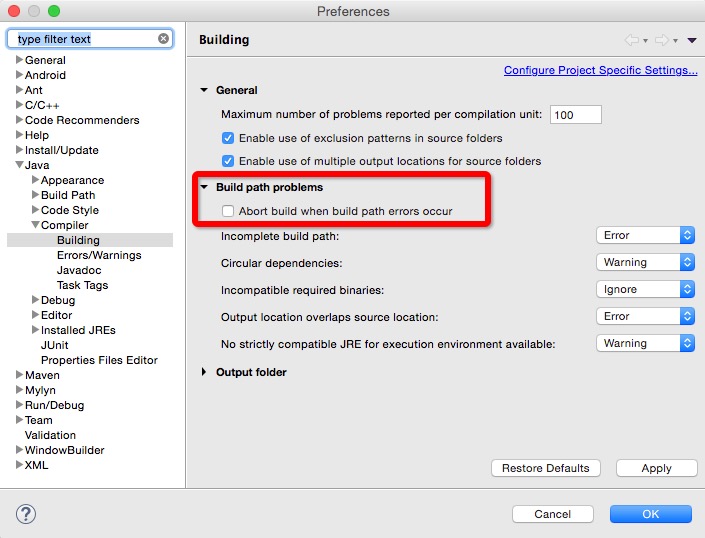Click the back navigation arrow icon
Image resolution: width=705 pixels, height=538 pixels.
(x=631, y=40)
